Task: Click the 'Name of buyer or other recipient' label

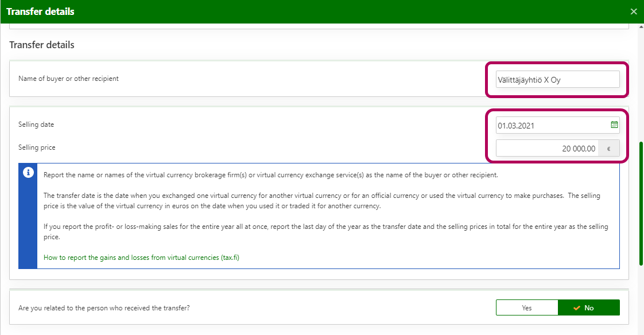Action: coord(68,79)
